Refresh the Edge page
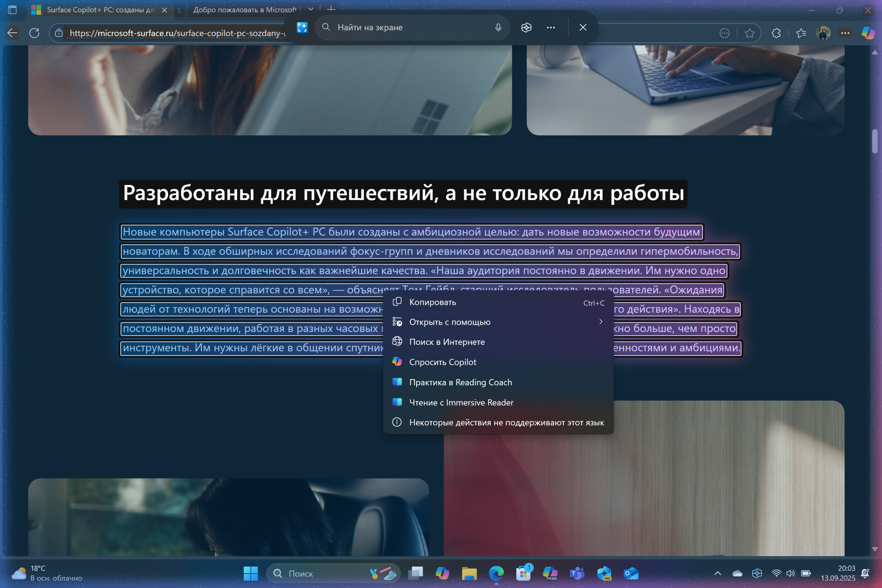This screenshot has width=882, height=588. point(34,33)
